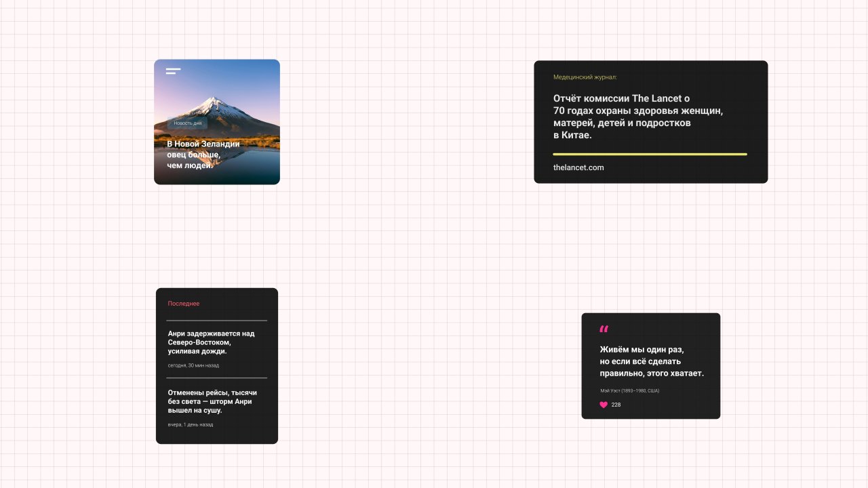Click the quote text "Живём мы один раз"

pos(651,361)
